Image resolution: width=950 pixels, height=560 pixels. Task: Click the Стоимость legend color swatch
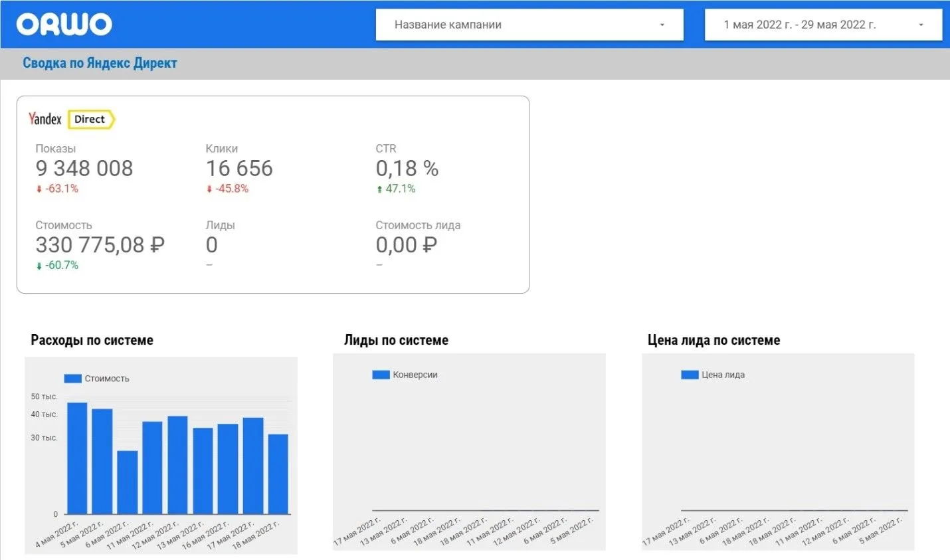click(x=72, y=379)
